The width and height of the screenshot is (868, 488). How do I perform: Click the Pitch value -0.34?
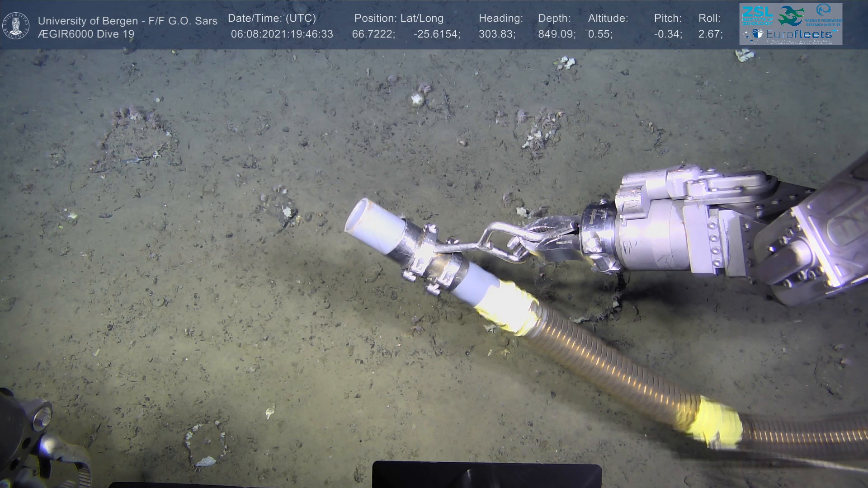click(x=668, y=34)
